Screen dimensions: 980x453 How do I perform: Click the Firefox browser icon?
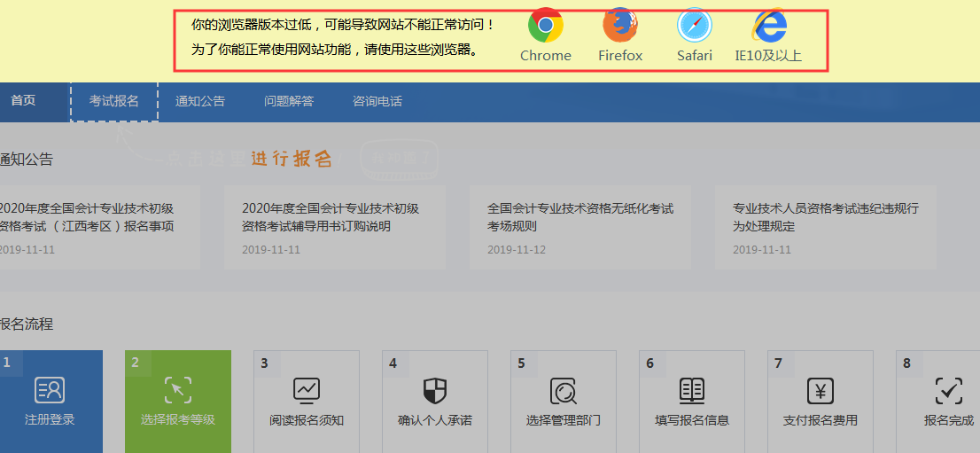point(620,26)
